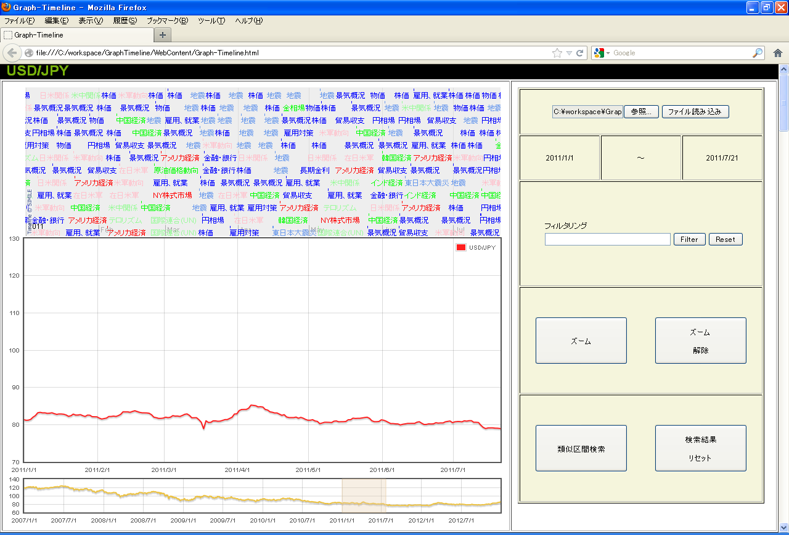Click the browser URL address bar
The height and width of the screenshot is (535, 789).
tap(292, 53)
